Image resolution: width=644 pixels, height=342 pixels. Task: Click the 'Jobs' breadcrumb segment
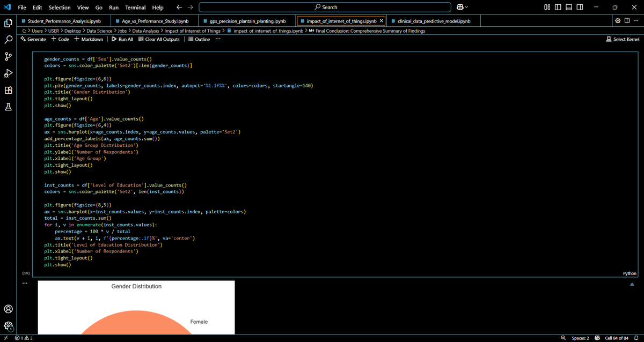122,31
